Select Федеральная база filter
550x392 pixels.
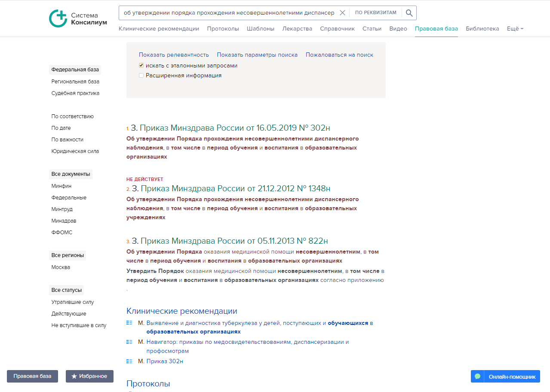(x=75, y=70)
